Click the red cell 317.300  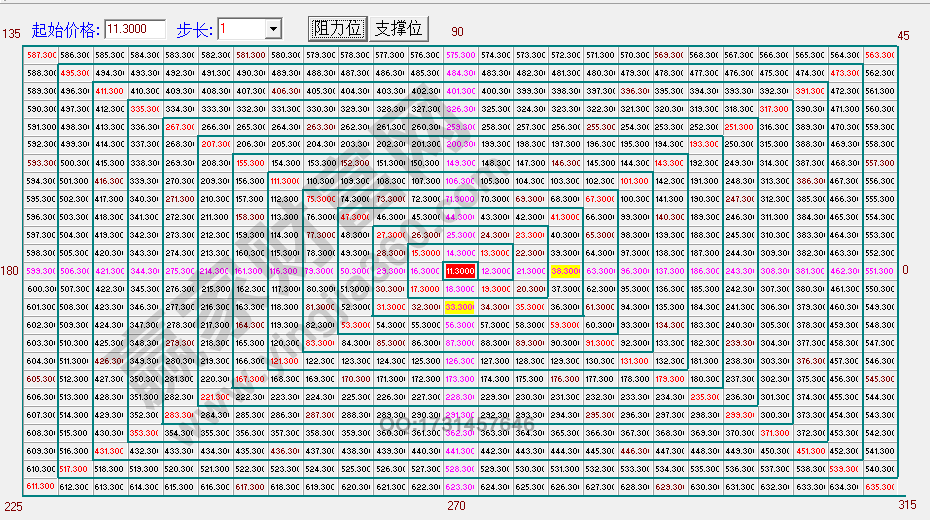pos(775,109)
